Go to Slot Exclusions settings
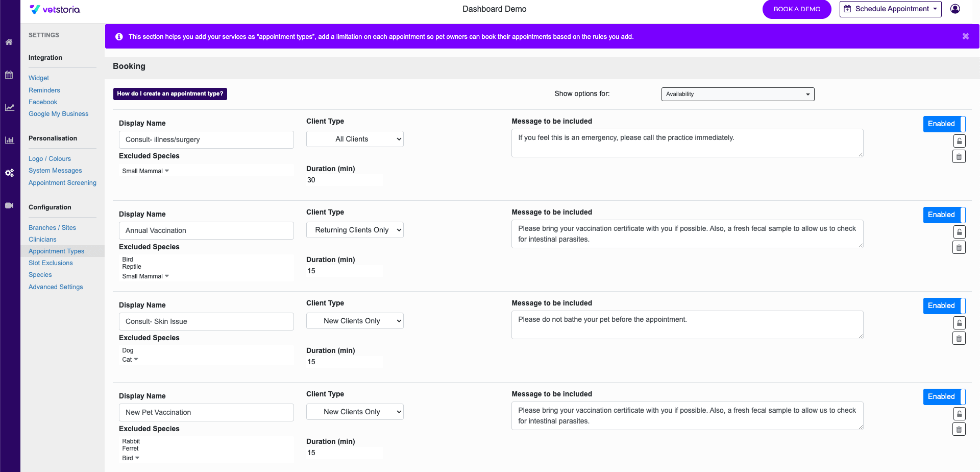The height and width of the screenshot is (472, 980). (51, 263)
